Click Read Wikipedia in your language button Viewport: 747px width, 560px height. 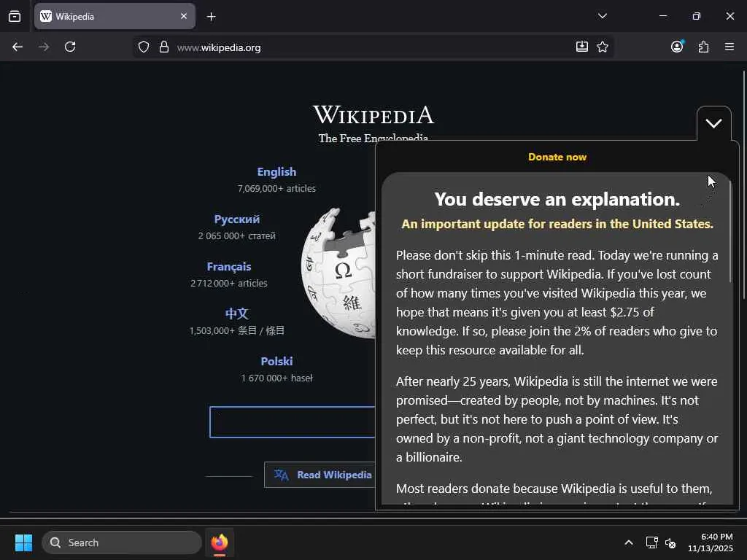(320, 475)
